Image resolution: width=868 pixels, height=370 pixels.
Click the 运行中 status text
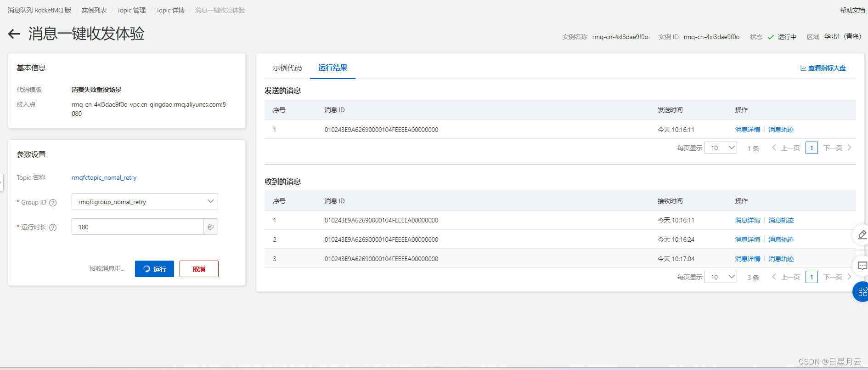coord(787,37)
